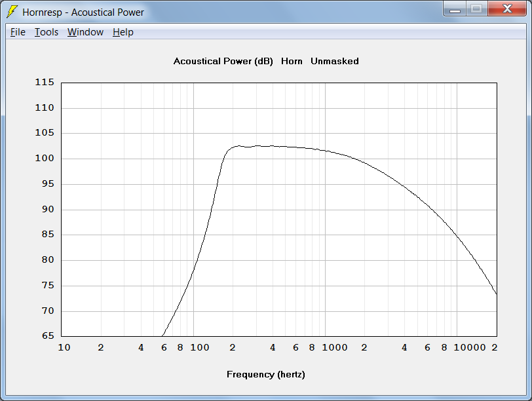Minimize the Hornresp window
This screenshot has height=401, width=532.
click(455, 9)
